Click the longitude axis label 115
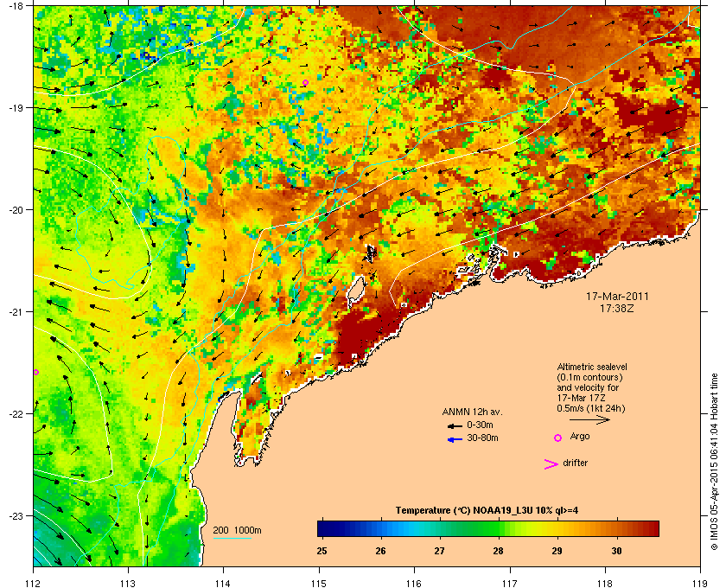The height and width of the screenshot is (588, 726). coord(319,583)
